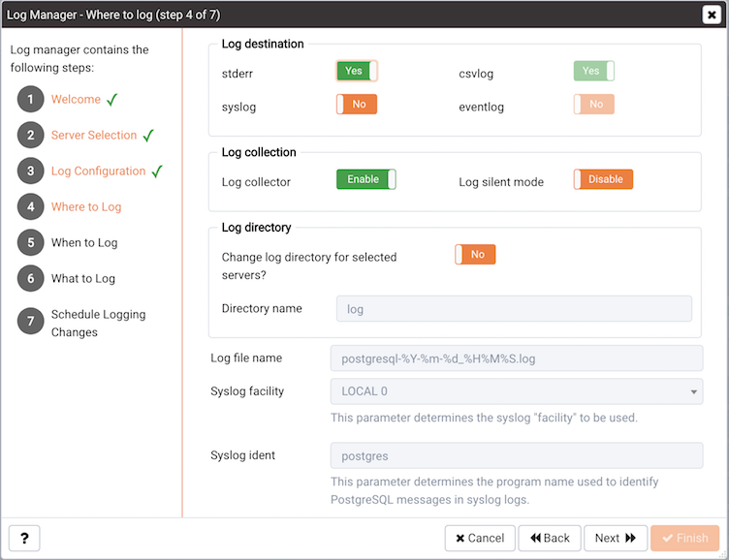Open help with the question mark button
Viewport: 729px width, 560px height.
pos(24,538)
